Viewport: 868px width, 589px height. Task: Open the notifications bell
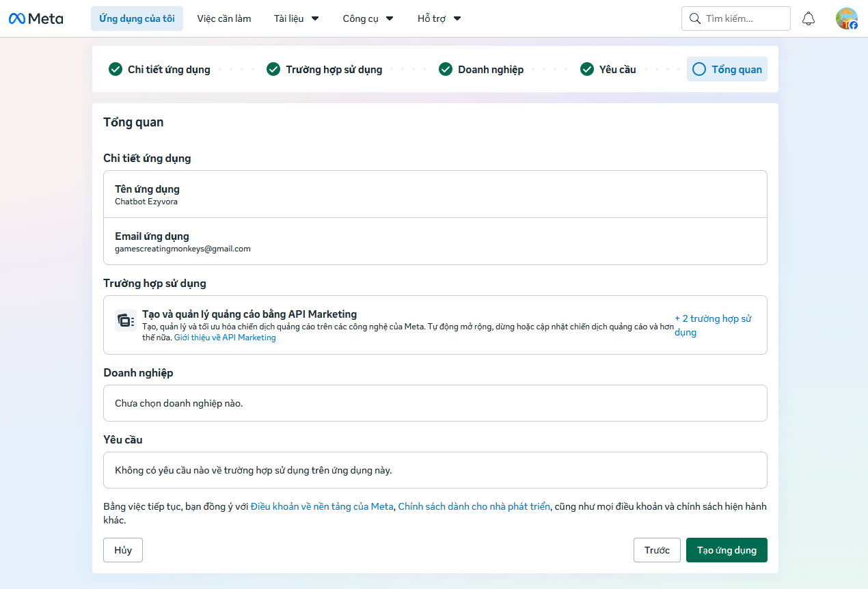(x=809, y=18)
